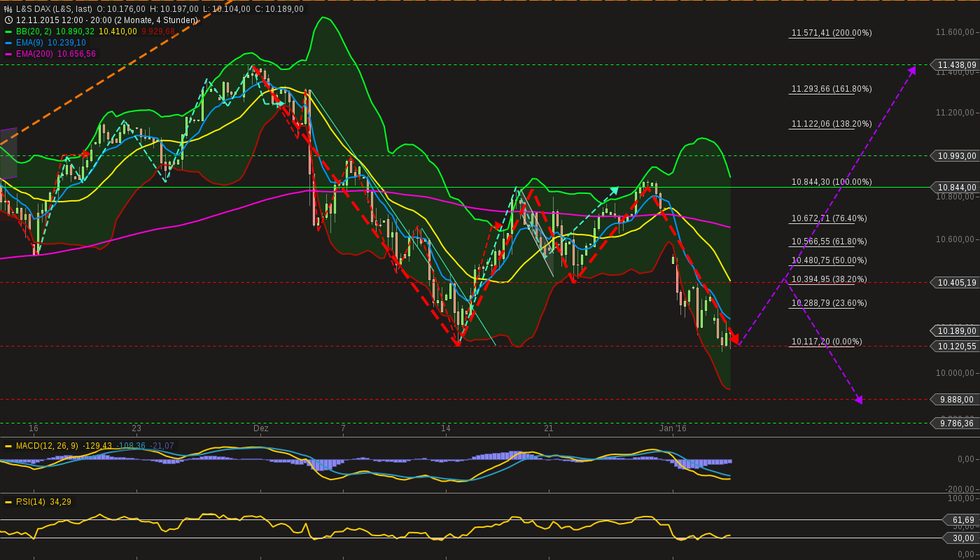This screenshot has height=560, width=980.
Task: Click Fibonacci label '10.394,95 (38.20%)'
Action: (x=829, y=279)
